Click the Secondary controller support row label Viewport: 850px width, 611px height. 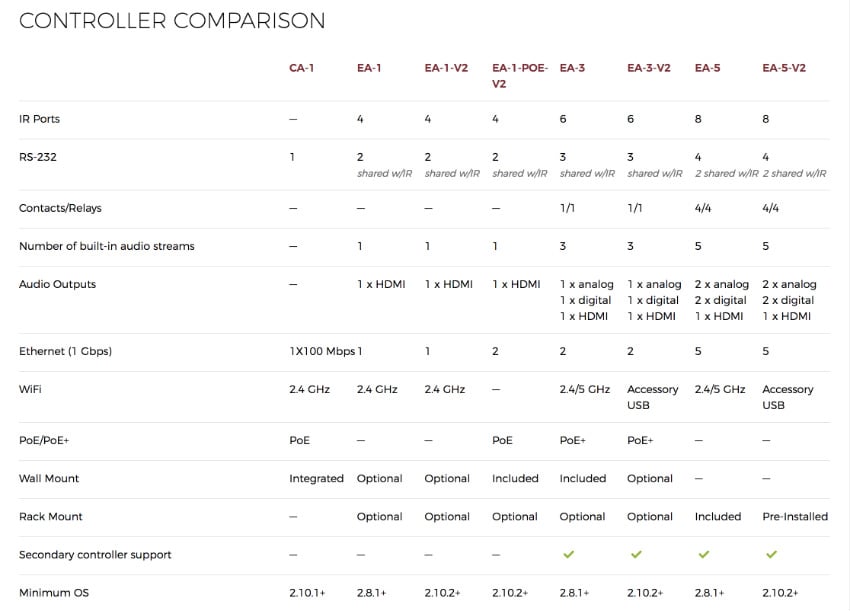[95, 555]
